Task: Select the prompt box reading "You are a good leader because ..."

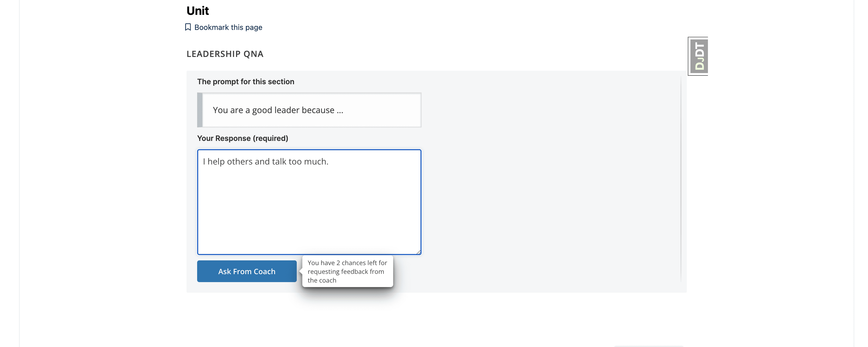Action: 309,110
